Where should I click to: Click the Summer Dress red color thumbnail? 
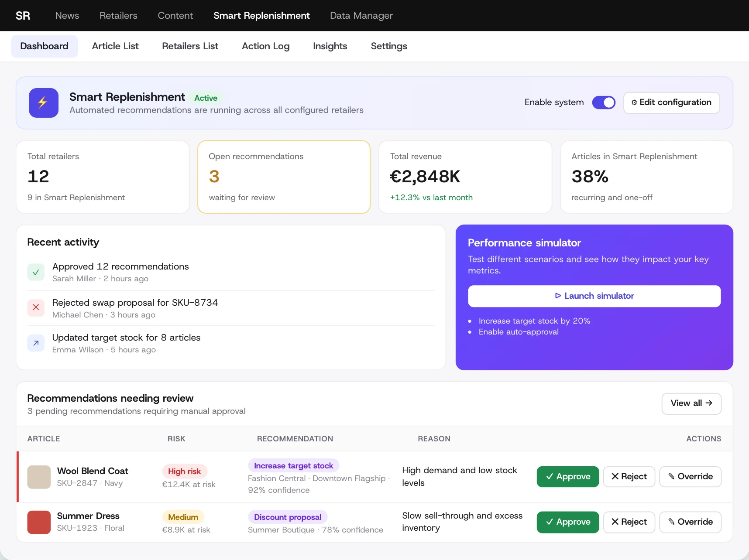39,522
